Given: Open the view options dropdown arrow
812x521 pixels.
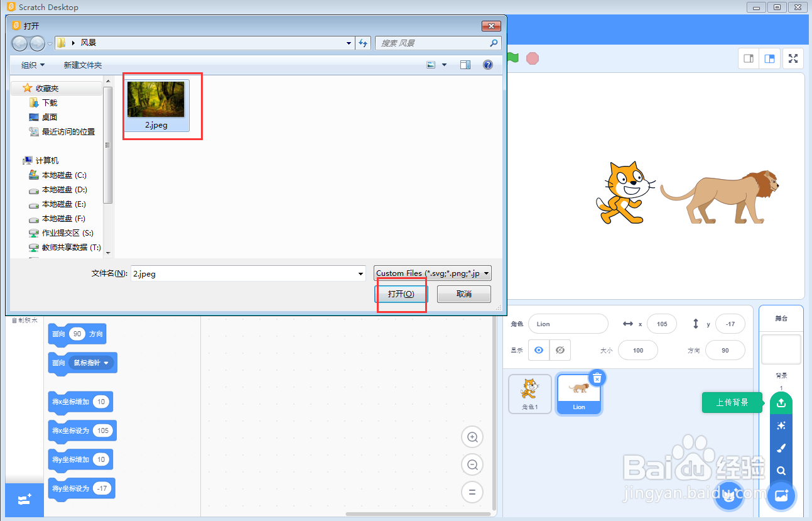Looking at the screenshot, I should 445,65.
